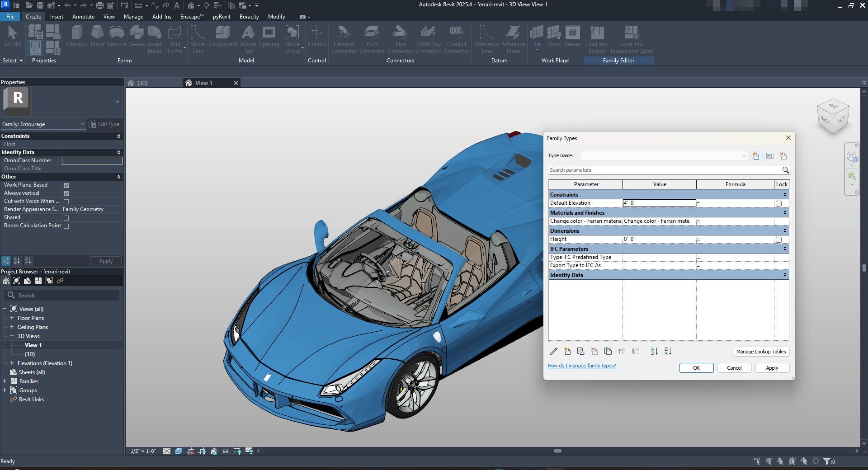
Task: Collapse the IFC Parameters group
Action: [x=785, y=249]
